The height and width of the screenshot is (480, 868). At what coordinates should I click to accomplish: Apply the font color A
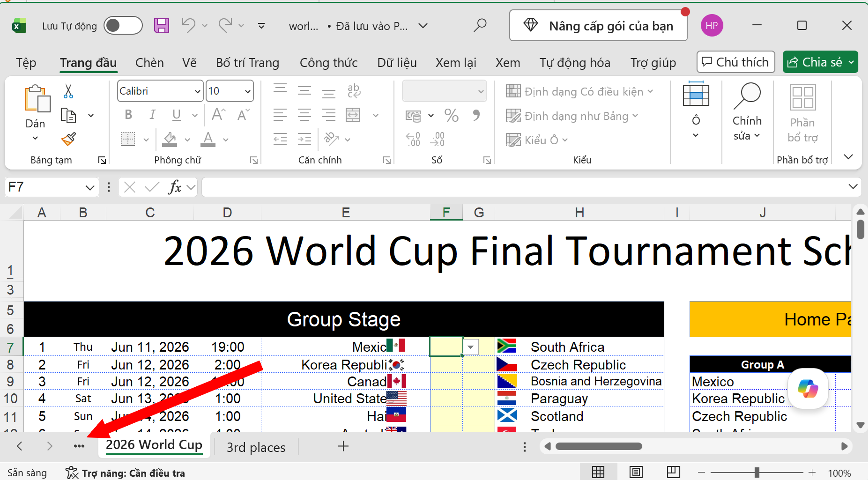click(208, 139)
